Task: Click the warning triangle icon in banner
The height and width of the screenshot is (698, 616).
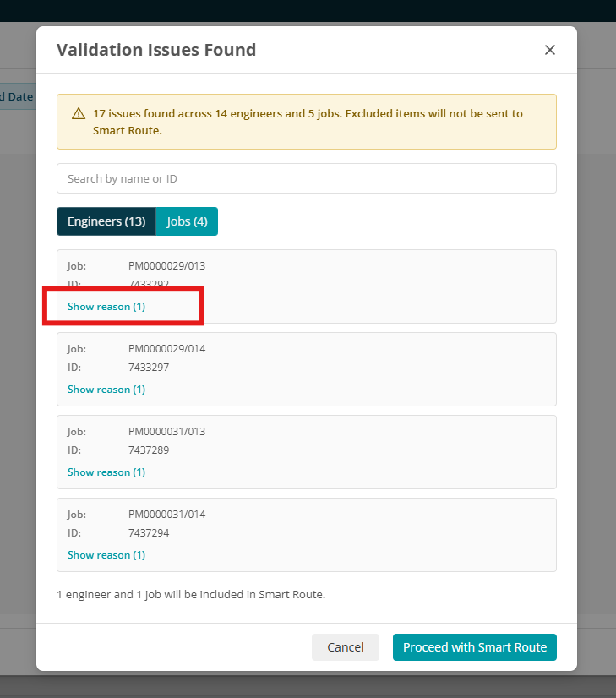Action: pos(79,113)
